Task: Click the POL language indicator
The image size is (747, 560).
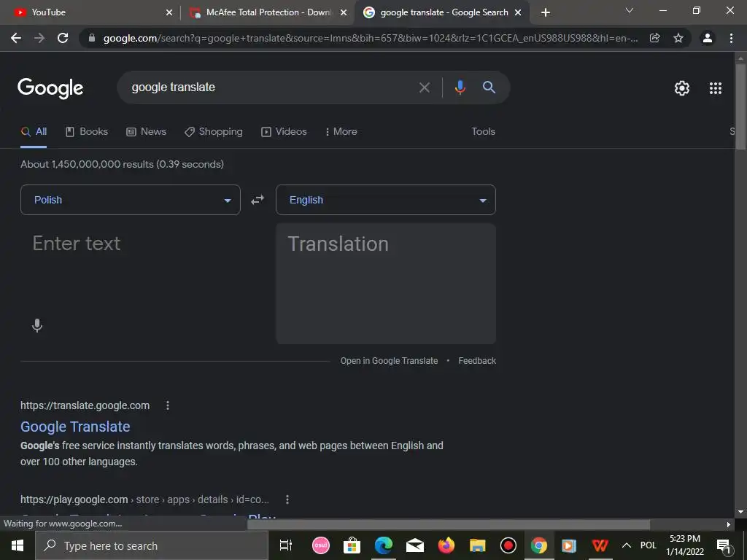Action: pyautogui.click(x=648, y=545)
